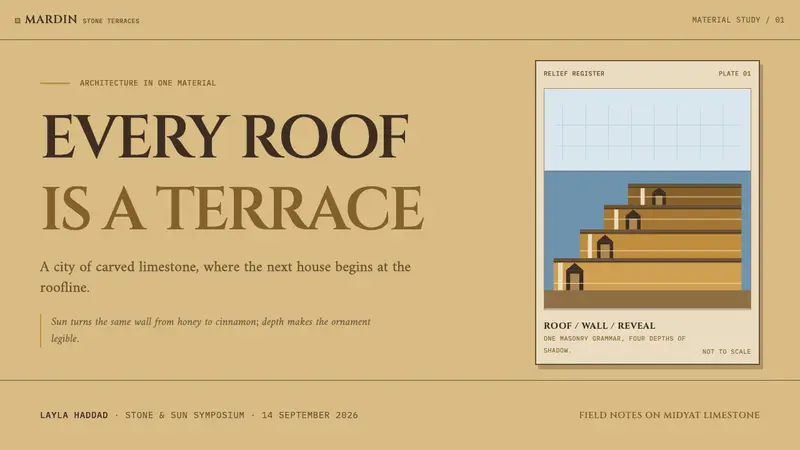Click the 'IS A TERRACE' headline line
This screenshot has width=800, height=450.
coord(232,209)
